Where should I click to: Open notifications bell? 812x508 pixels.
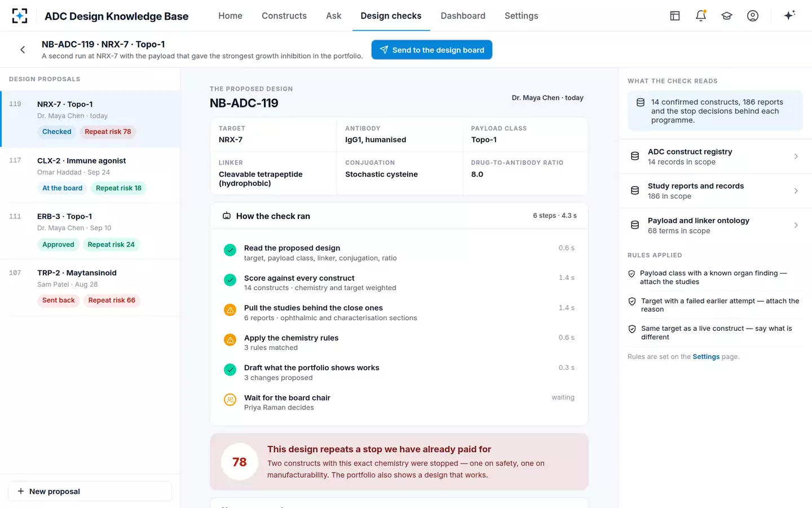[x=701, y=16]
